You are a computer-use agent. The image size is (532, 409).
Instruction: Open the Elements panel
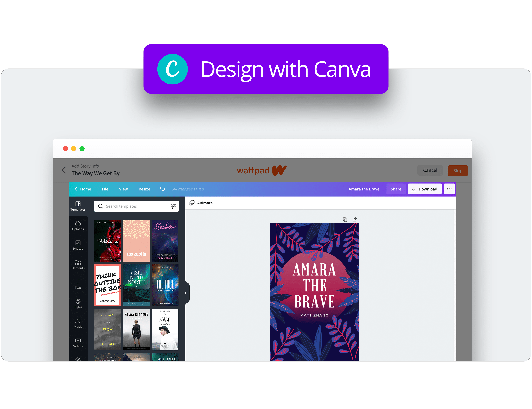pyautogui.click(x=78, y=265)
